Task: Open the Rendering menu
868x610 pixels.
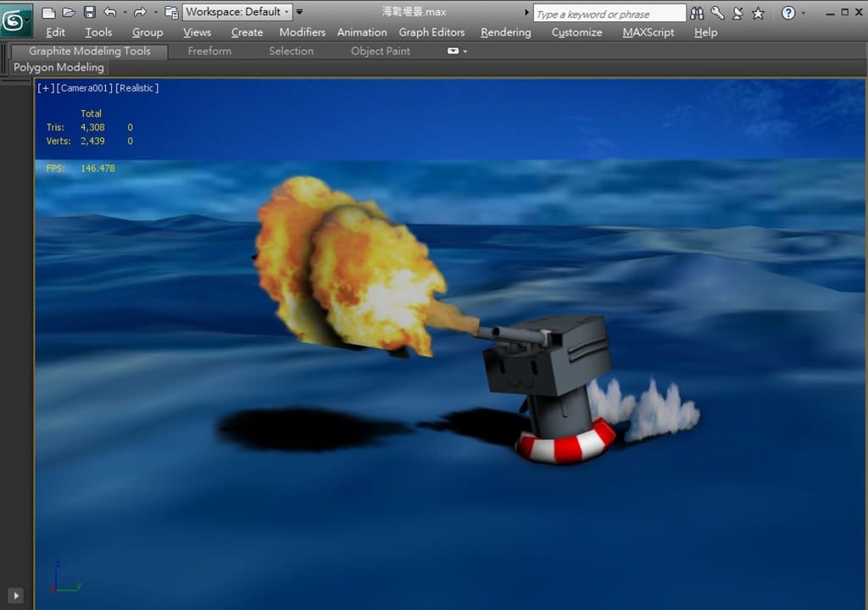Action: coord(505,32)
